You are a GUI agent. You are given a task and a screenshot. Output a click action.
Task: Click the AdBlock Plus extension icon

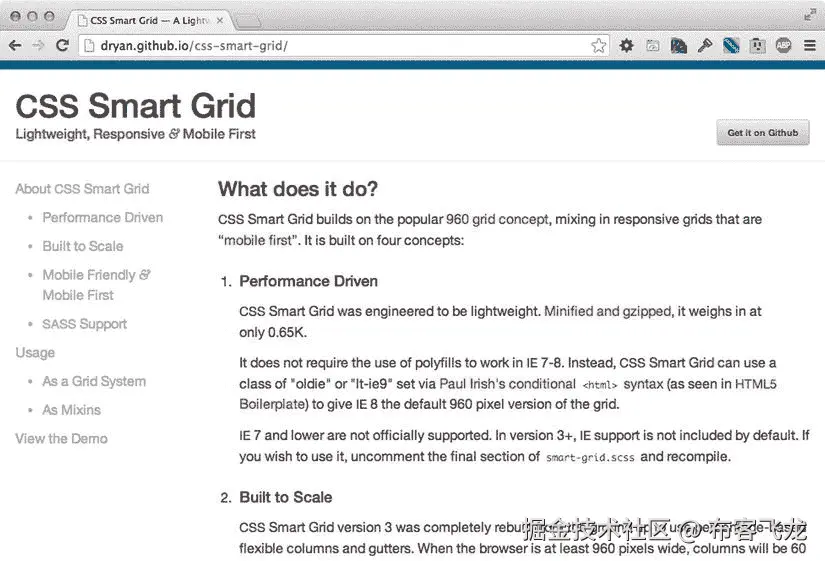pos(783,46)
